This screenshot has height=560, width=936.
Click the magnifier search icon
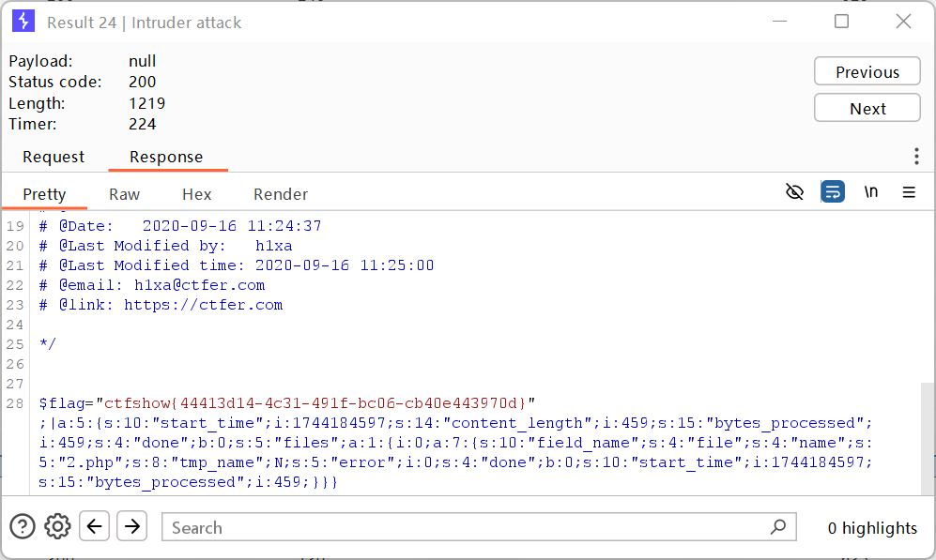pyautogui.click(x=778, y=526)
